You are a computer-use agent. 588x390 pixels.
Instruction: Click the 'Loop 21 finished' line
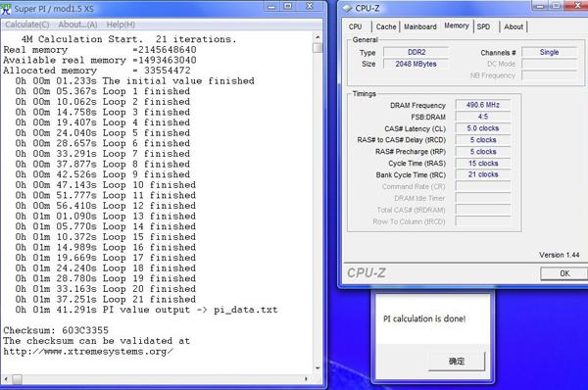tap(106, 299)
